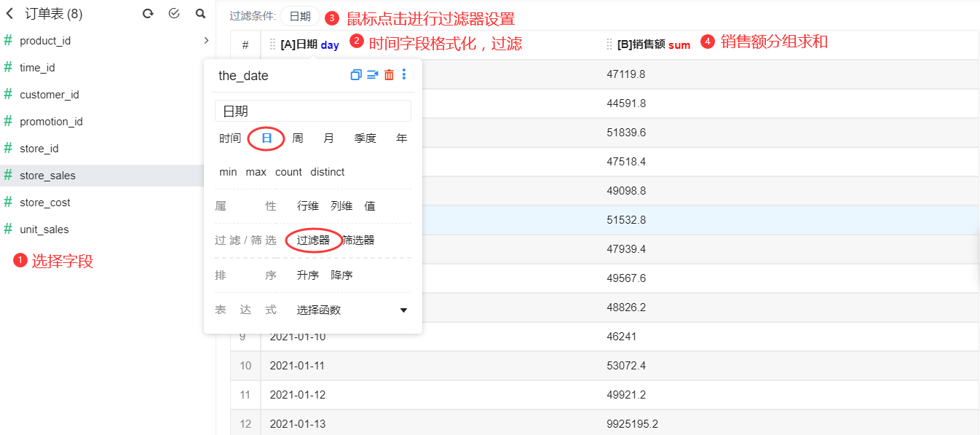The width and height of the screenshot is (980, 435).
Task: Click the # icon beside product_id
Action: [8, 40]
